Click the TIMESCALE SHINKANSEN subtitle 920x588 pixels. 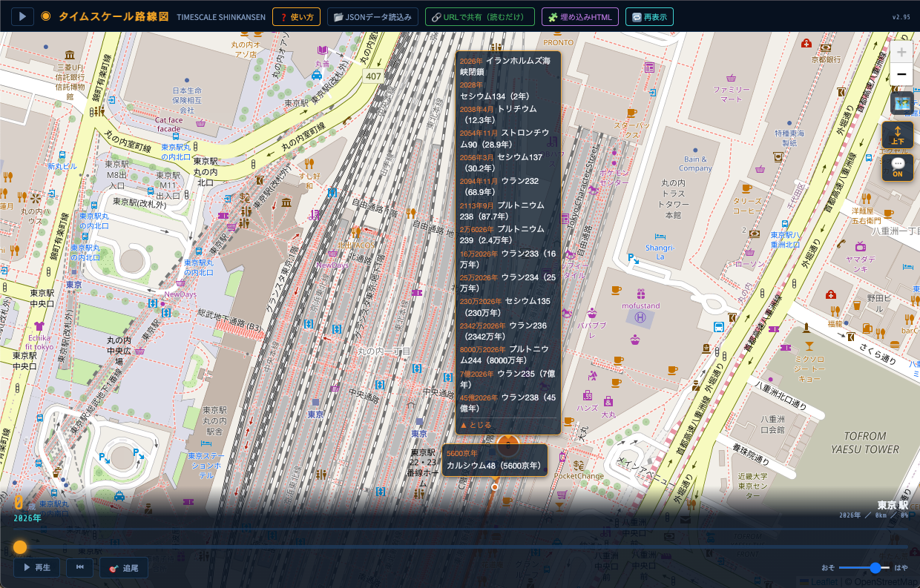click(221, 17)
